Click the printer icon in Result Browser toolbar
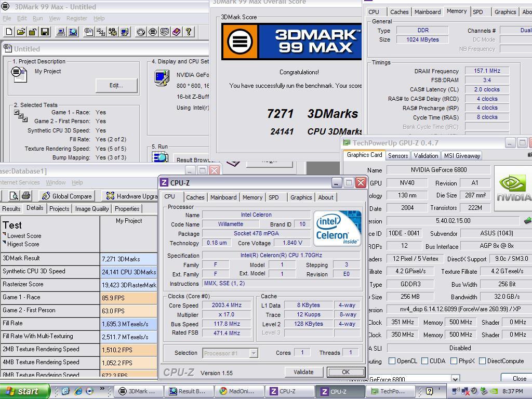The height and width of the screenshot is (399, 532). pos(26,196)
